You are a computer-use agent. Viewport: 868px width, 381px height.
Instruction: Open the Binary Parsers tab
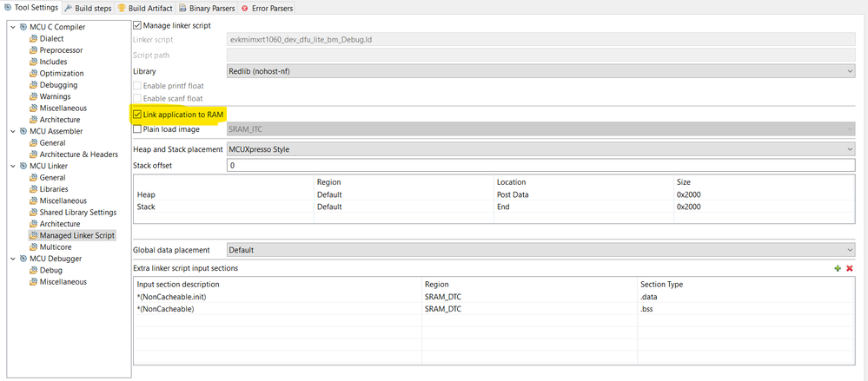pos(206,8)
